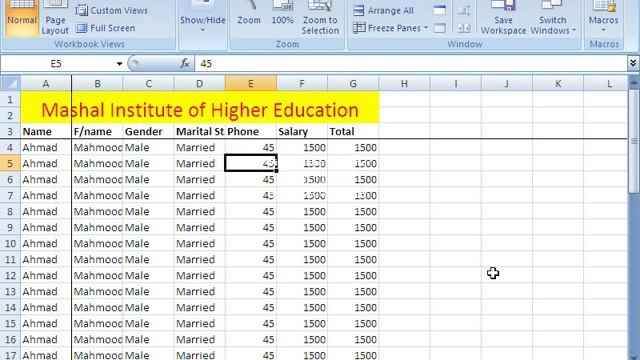
Task: Reset zoom to 100%
Action: (282, 14)
